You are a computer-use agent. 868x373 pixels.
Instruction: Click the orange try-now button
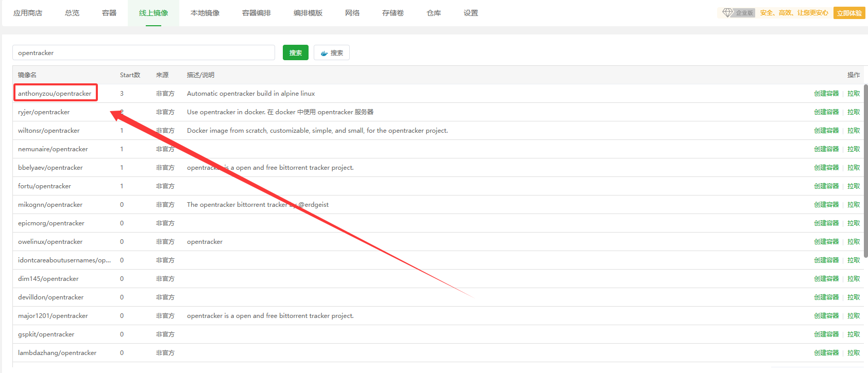(x=849, y=13)
